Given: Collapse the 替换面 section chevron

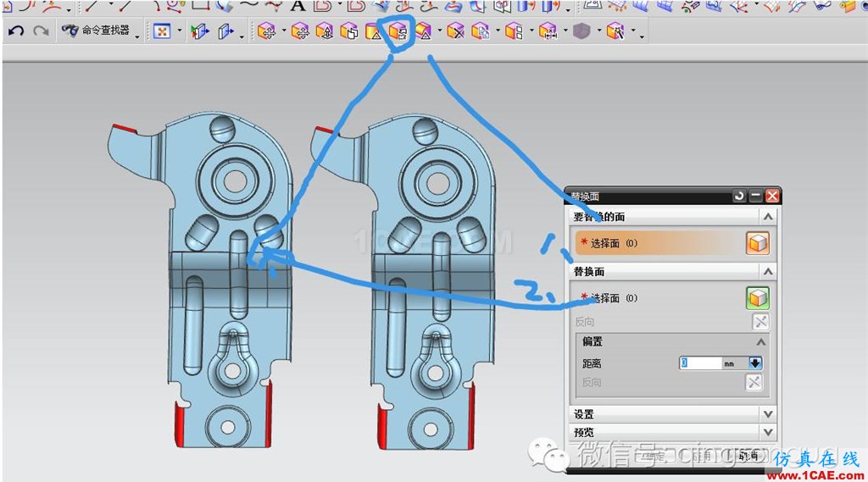Looking at the screenshot, I should 768,272.
